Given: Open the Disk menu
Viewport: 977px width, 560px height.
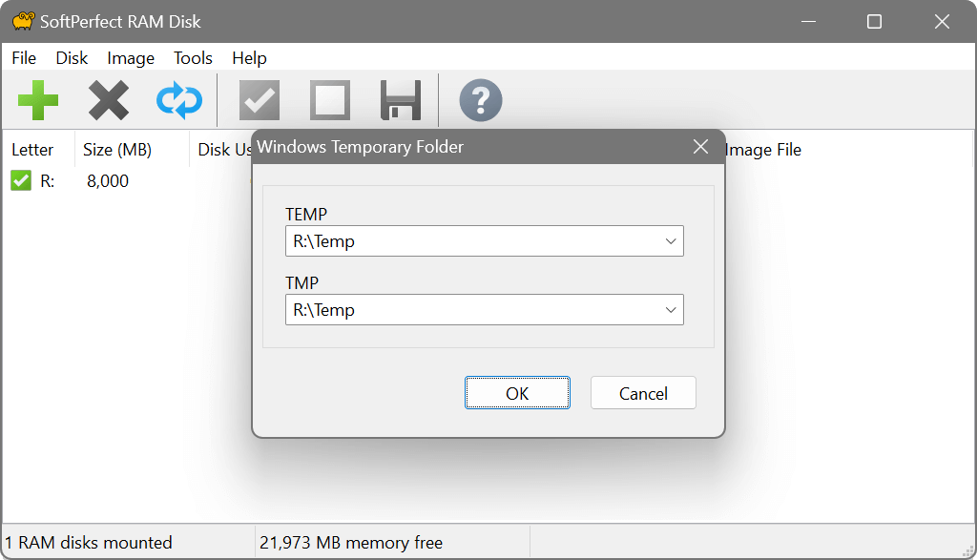Looking at the screenshot, I should 72,58.
